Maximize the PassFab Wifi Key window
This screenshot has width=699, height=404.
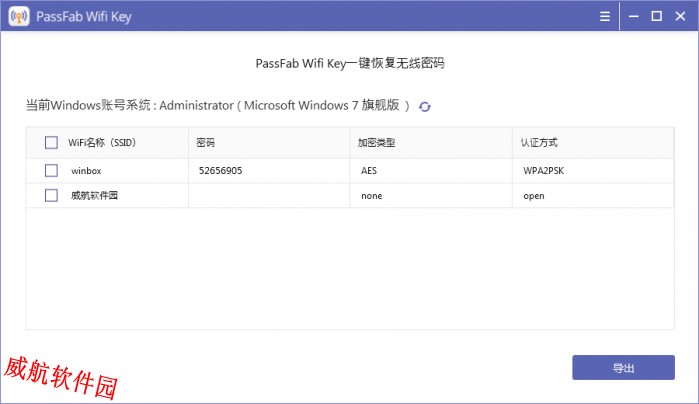pyautogui.click(x=656, y=16)
